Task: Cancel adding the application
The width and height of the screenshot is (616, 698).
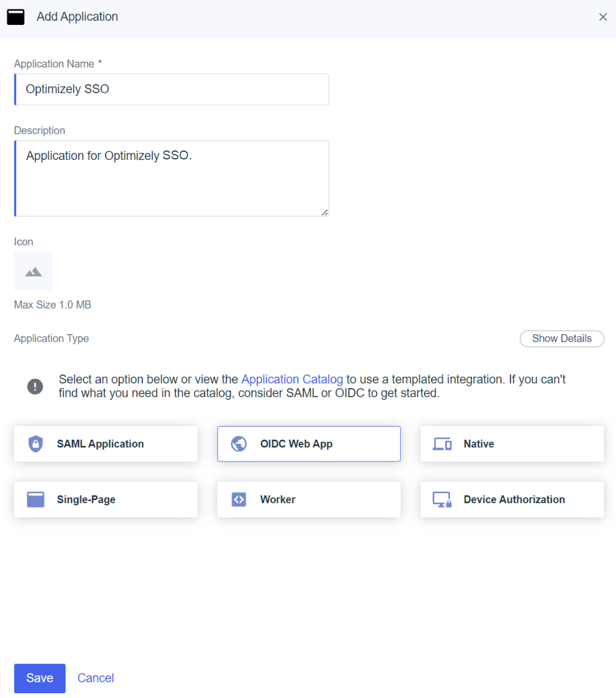Action: [96, 678]
